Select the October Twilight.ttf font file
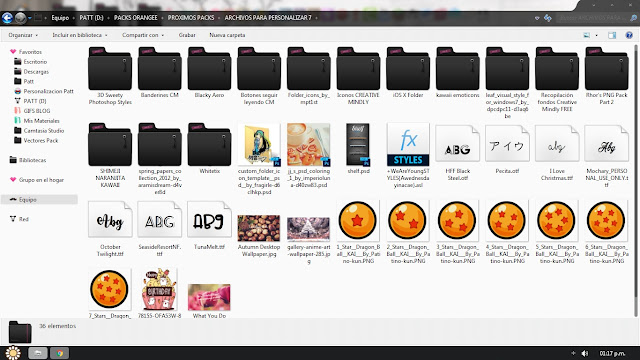This screenshot has width=640, height=360. pyautogui.click(x=110, y=220)
